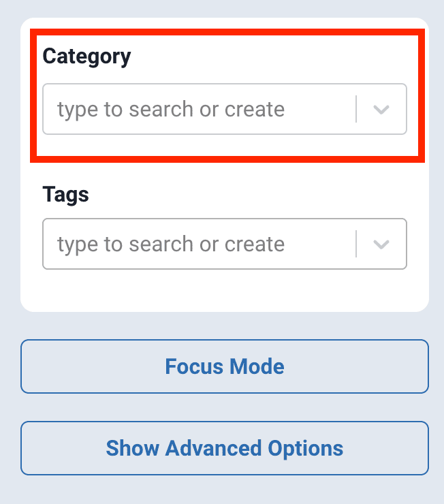Open the Category dropdown chevron

[381, 109]
